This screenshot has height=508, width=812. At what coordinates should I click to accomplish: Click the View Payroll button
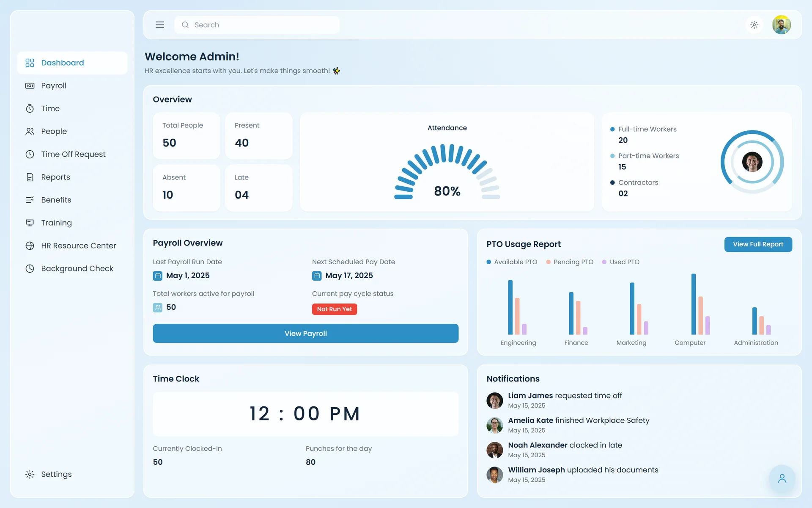(x=305, y=333)
